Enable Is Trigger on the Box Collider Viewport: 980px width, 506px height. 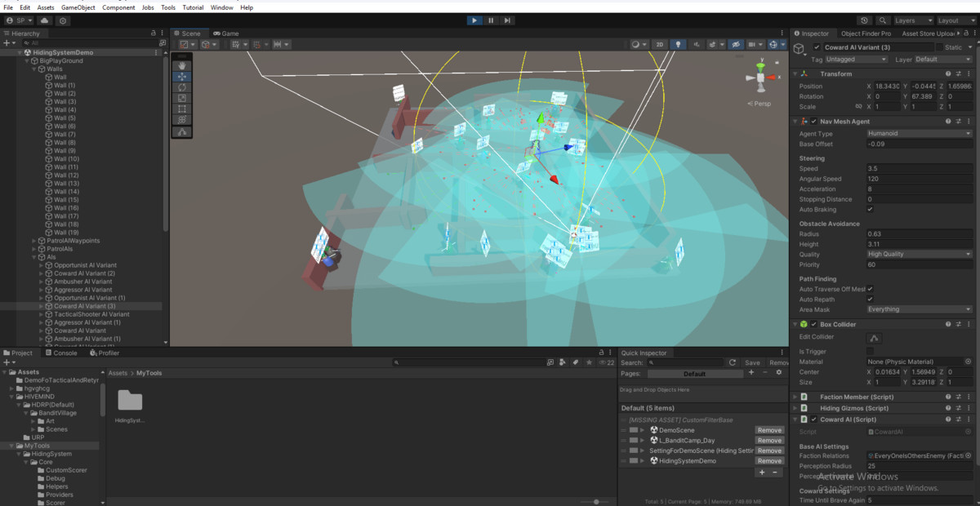click(x=871, y=351)
